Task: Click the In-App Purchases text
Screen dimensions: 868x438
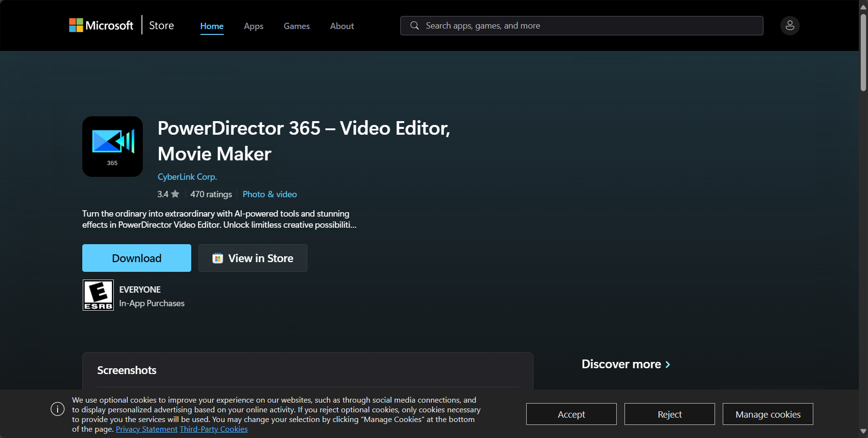Action: click(x=152, y=303)
